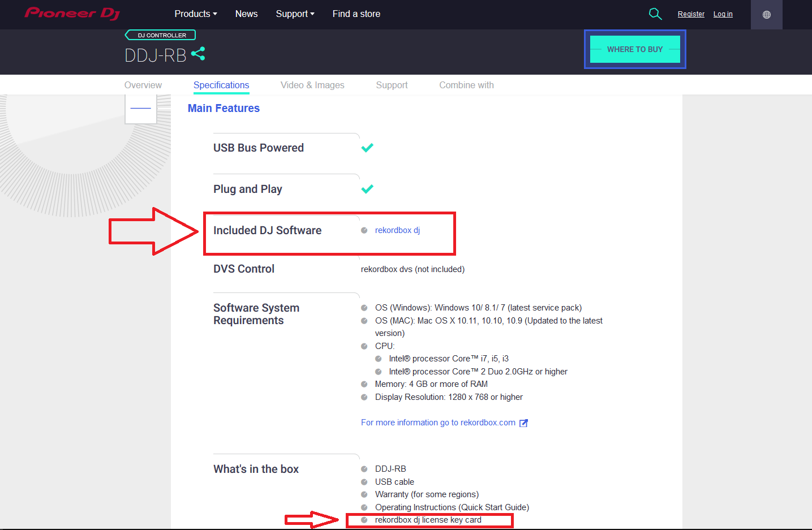Click Intel Core 2 Duo 2.0GHz line
This screenshot has height=530, width=812.
478,372
